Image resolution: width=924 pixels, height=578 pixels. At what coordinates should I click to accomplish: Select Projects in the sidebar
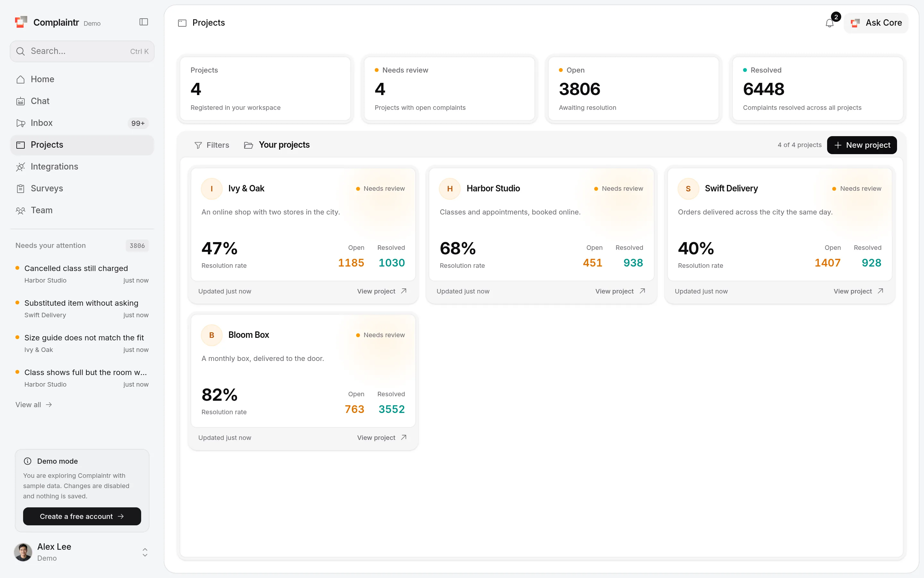pos(82,145)
